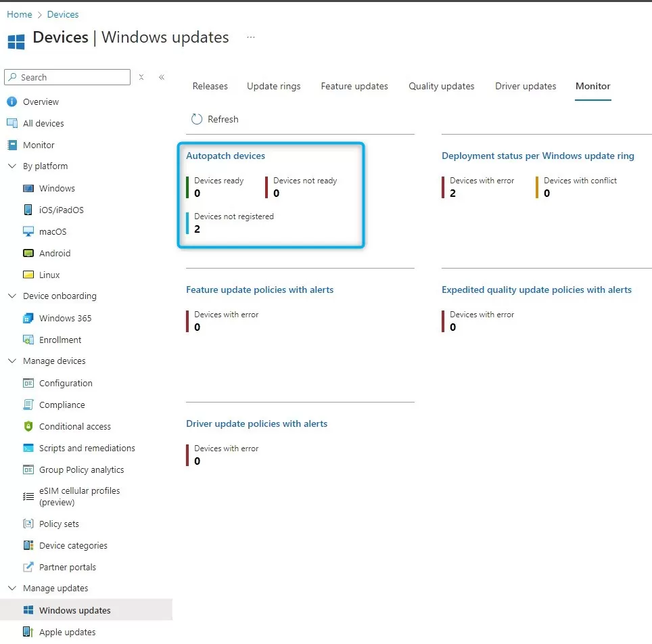Click the Devices not ready value

tap(276, 193)
